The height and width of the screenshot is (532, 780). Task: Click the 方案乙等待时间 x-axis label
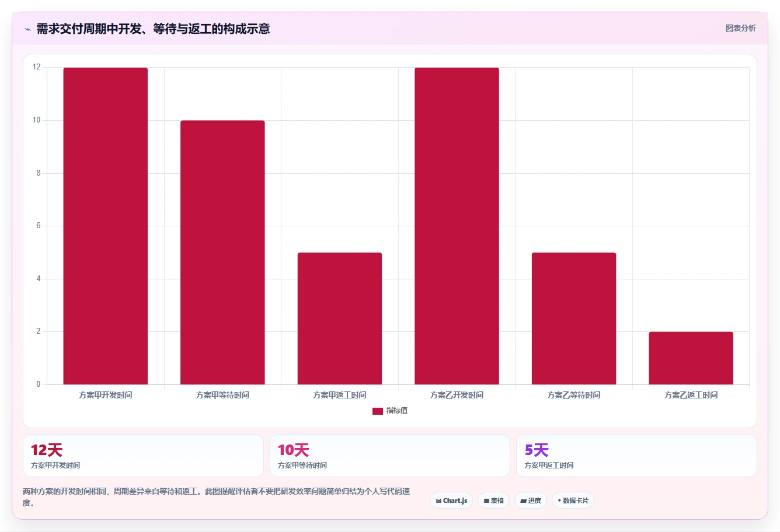pyautogui.click(x=574, y=395)
